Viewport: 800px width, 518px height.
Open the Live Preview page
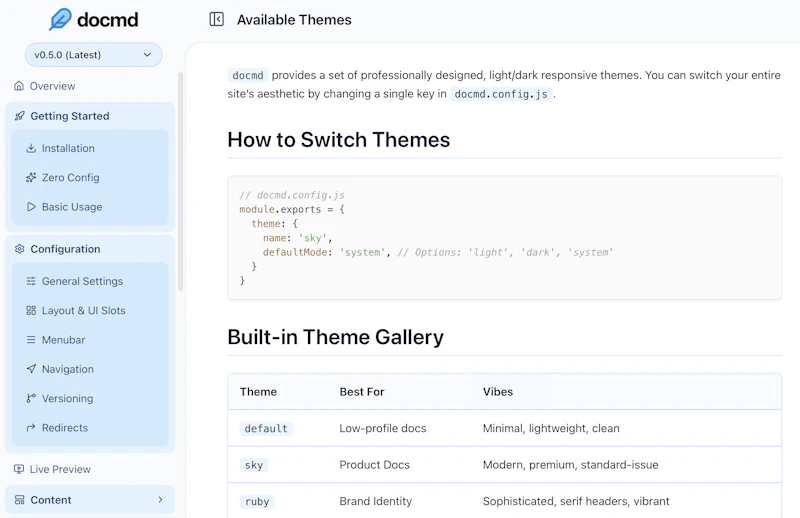click(60, 469)
